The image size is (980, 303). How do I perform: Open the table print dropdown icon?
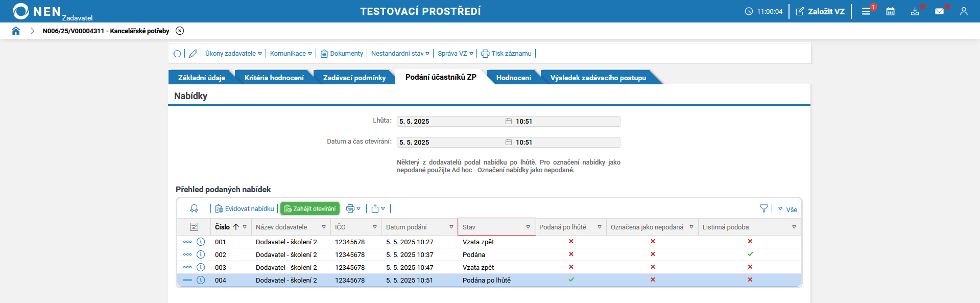pos(353,208)
